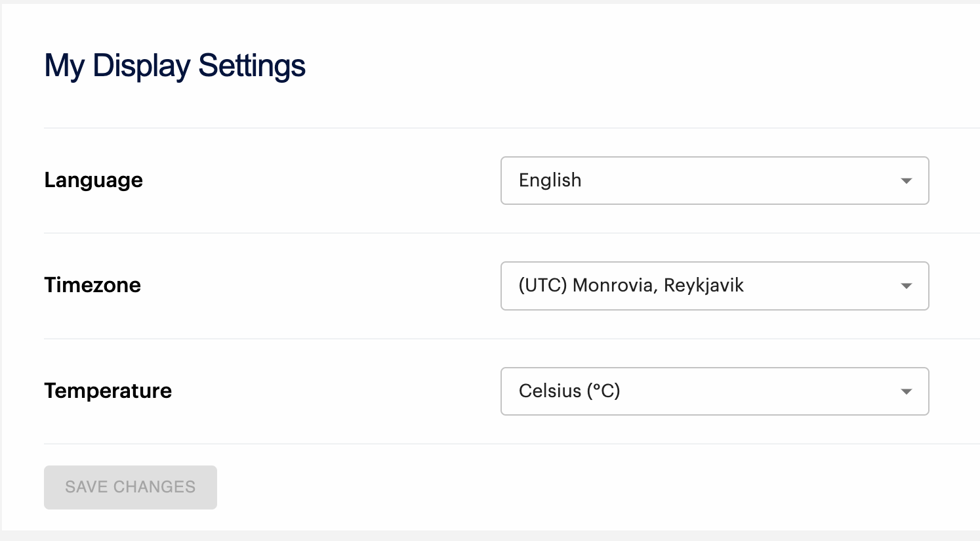Click the selected "English" value text
Screen dimensions: 980x541
pos(550,181)
